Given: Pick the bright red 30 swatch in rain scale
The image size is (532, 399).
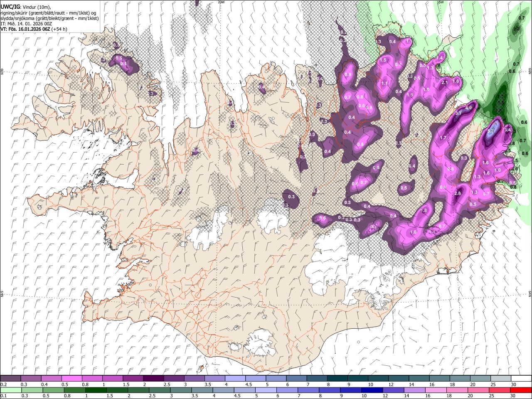Looking at the screenshot, I should click(521, 390).
